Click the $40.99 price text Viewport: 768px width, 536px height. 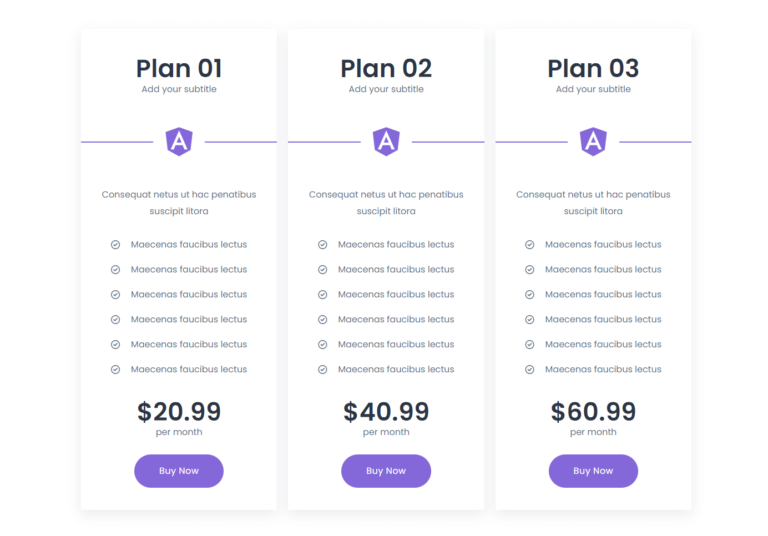(386, 411)
